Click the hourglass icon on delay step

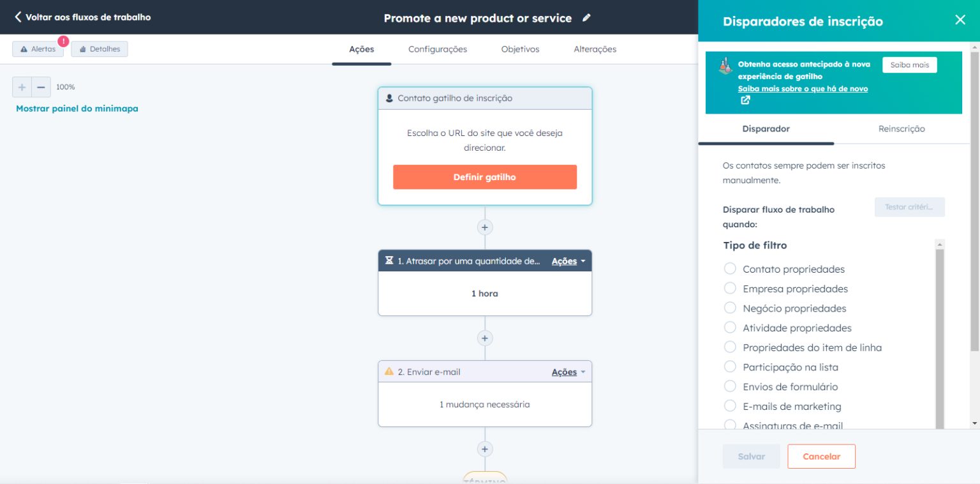389,261
